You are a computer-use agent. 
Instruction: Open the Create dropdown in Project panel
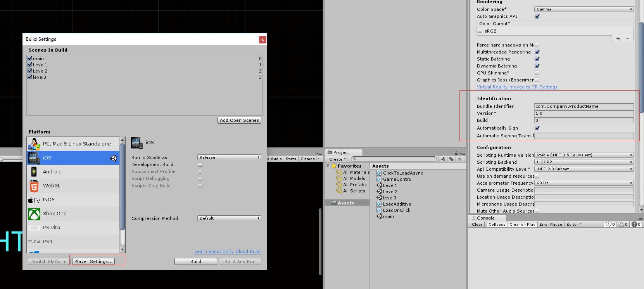click(337, 159)
